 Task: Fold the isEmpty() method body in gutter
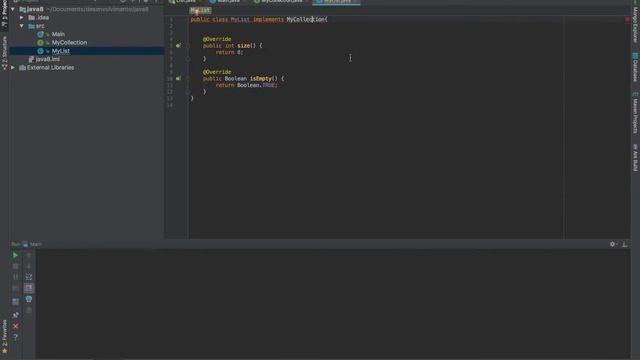click(x=188, y=78)
